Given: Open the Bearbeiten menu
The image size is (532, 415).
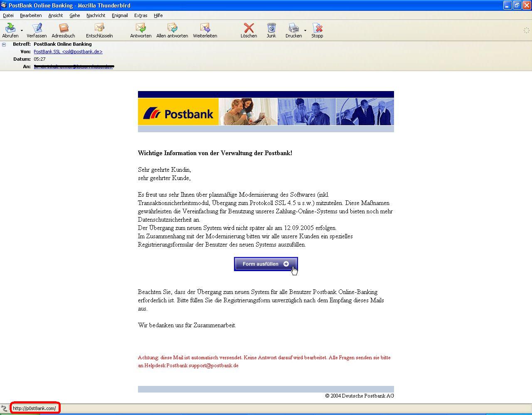Looking at the screenshot, I should click(31, 15).
